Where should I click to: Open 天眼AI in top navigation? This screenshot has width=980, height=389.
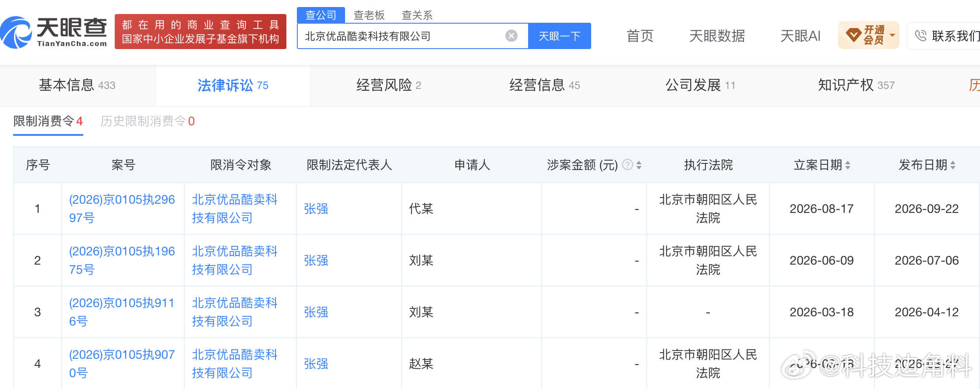[800, 36]
